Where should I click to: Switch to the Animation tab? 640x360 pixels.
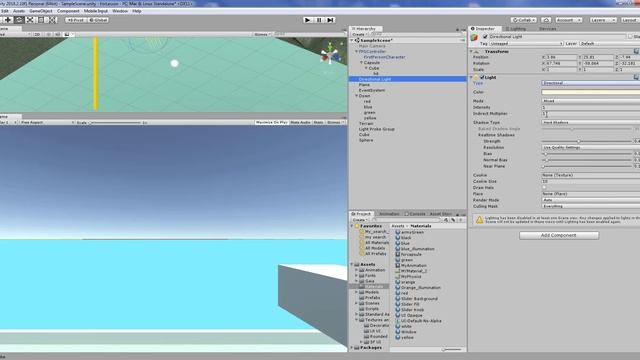point(389,214)
